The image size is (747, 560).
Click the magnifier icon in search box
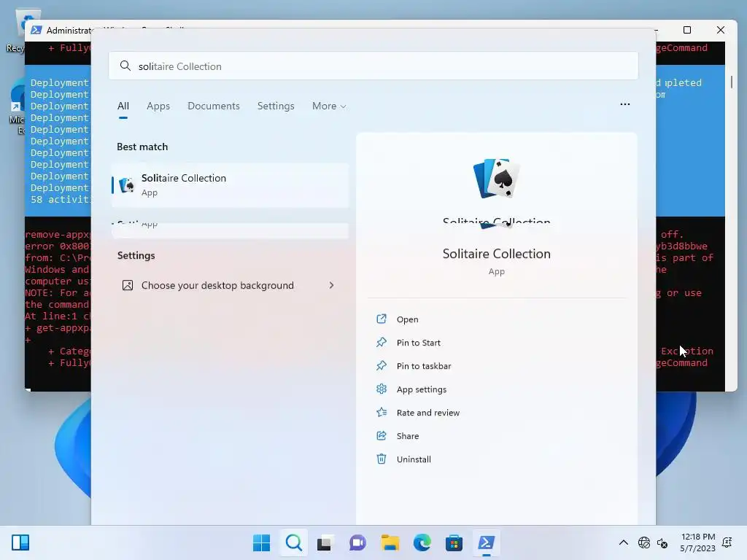coord(125,66)
